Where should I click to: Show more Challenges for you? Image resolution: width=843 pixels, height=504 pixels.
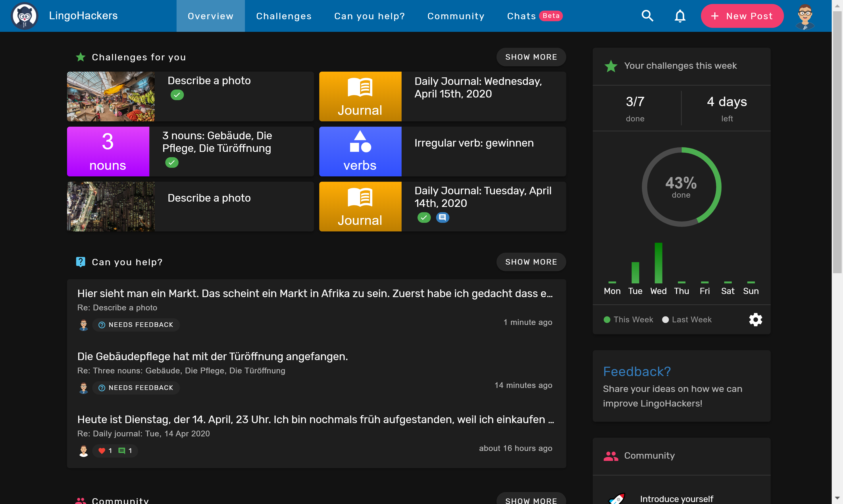point(531,57)
